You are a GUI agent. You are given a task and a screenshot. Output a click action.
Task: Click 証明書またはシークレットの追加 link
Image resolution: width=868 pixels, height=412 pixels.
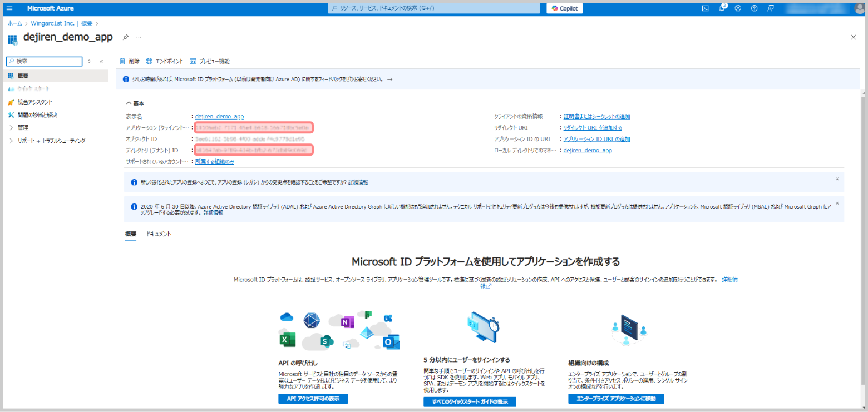(x=596, y=117)
